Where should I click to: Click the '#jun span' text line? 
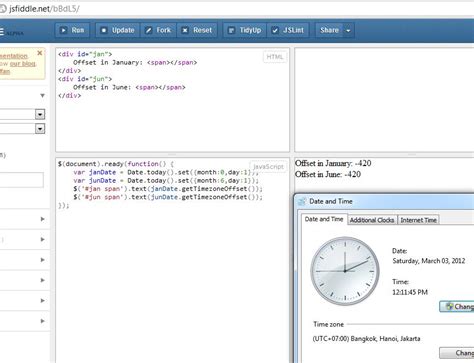tap(168, 197)
